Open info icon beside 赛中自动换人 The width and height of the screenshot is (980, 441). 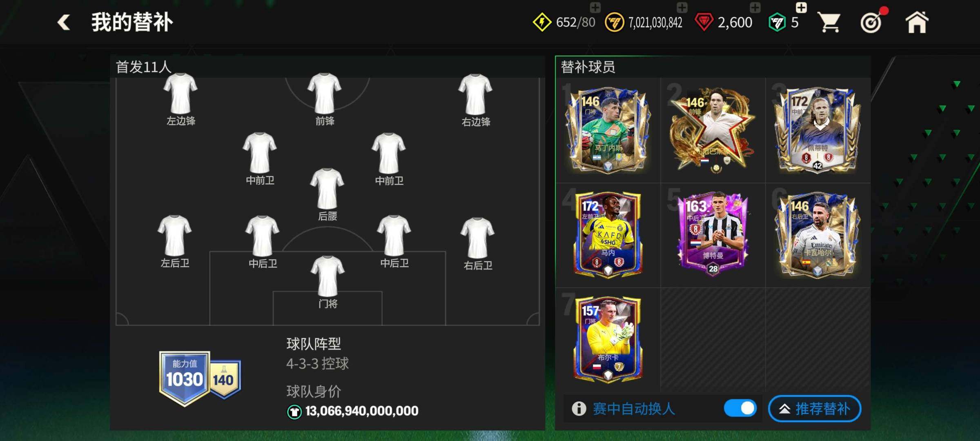(579, 408)
